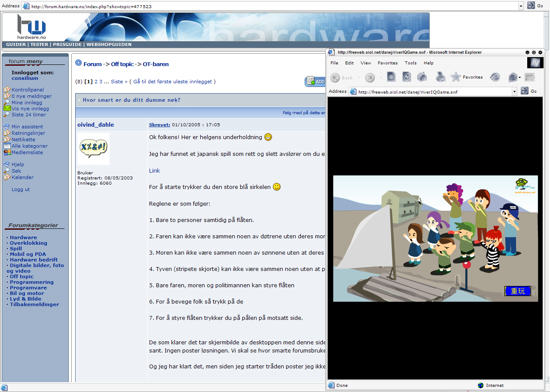Open the View menu in the popup window
The width and height of the screenshot is (550, 392).
click(366, 63)
